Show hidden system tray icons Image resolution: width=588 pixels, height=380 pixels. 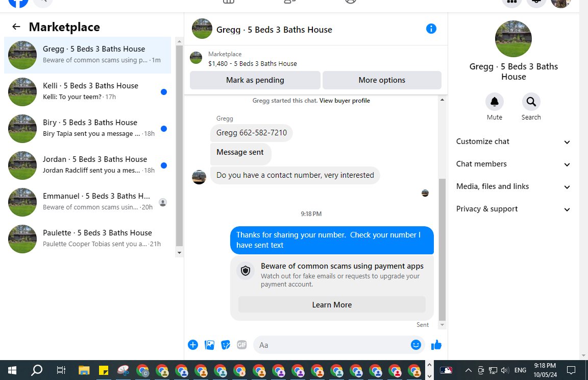[469, 371]
